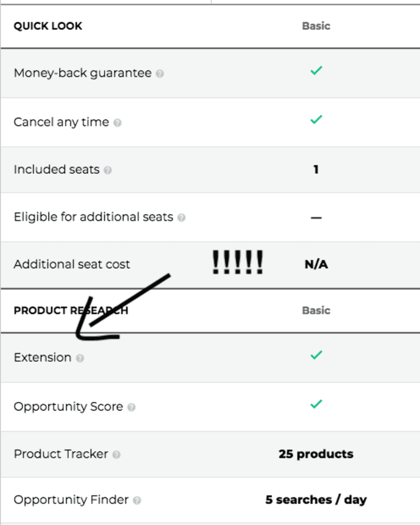The height and width of the screenshot is (525, 420).
Task: Click the Product Tracker help icon
Action: [x=117, y=455]
